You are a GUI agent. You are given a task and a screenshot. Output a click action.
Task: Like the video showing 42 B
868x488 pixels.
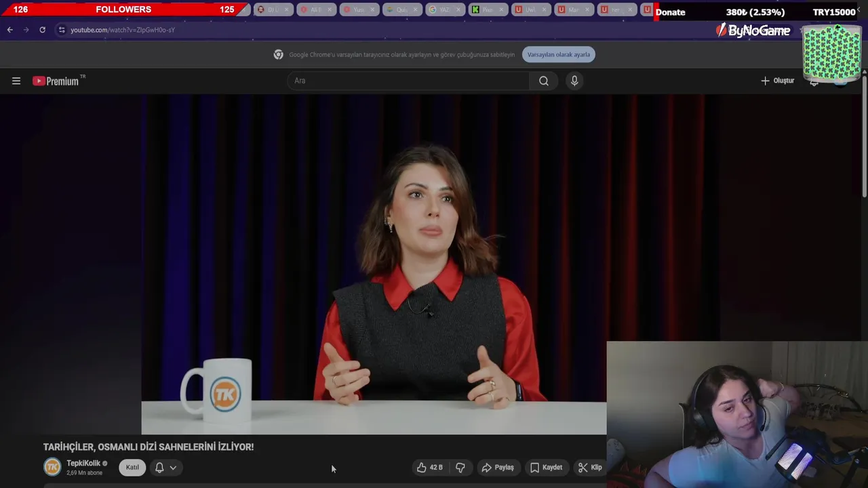pos(429,467)
